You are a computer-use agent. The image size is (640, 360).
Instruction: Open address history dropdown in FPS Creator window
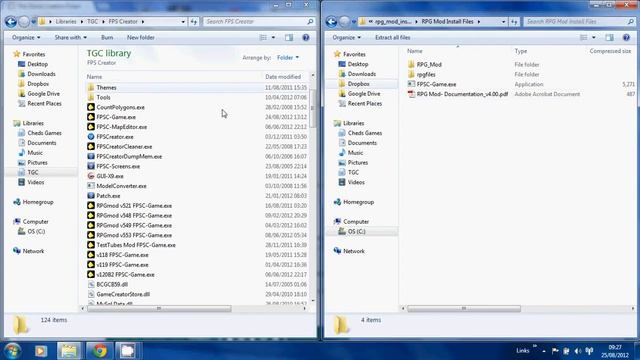tap(183, 22)
